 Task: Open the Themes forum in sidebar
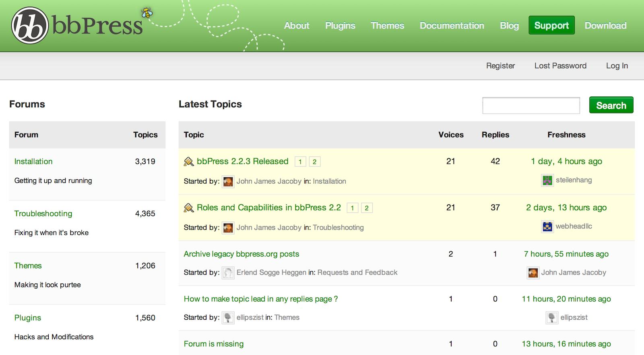click(x=28, y=266)
